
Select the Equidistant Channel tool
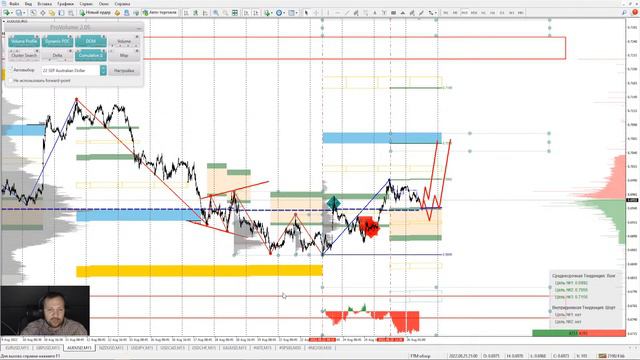[x=356, y=13]
